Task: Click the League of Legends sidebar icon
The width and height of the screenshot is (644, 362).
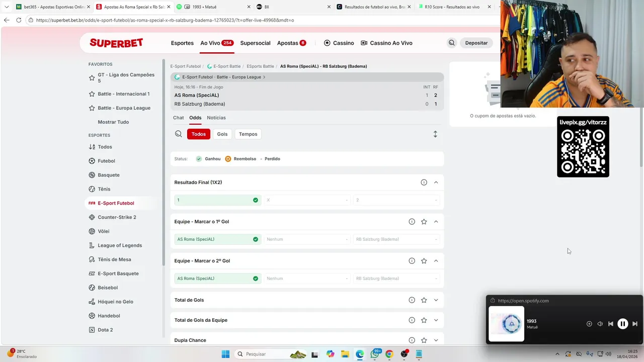Action: [92, 245]
